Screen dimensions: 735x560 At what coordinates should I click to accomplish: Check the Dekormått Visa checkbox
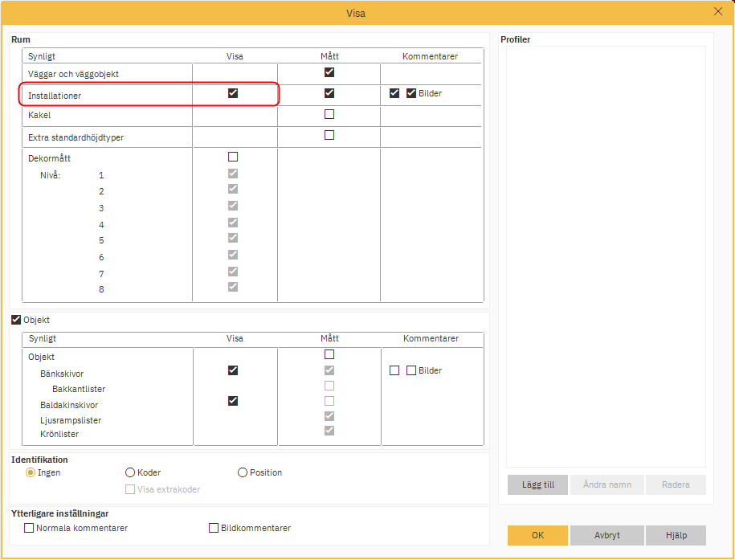(233, 157)
